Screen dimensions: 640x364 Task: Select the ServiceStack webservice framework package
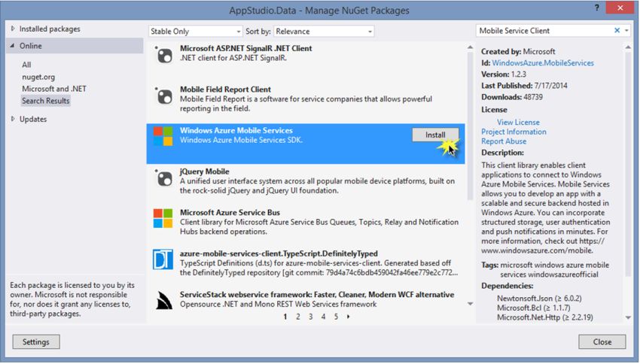coord(306,299)
